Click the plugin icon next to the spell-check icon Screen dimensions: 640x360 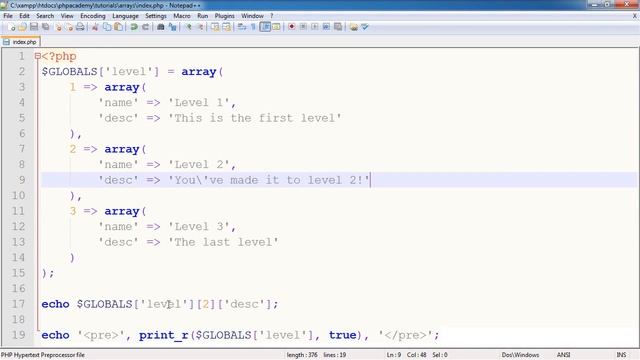pos(353,27)
